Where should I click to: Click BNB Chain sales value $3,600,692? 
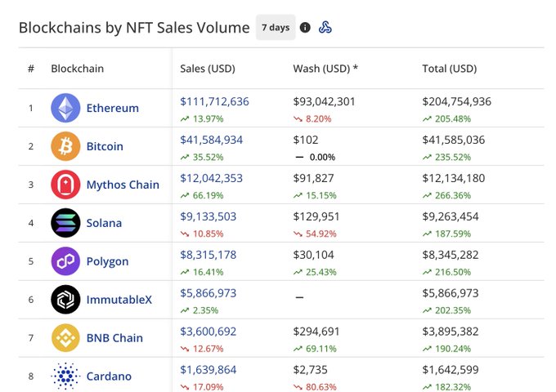(208, 331)
